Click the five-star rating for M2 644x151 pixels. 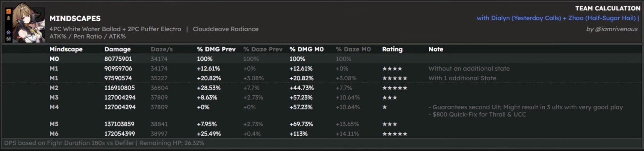tap(395, 88)
